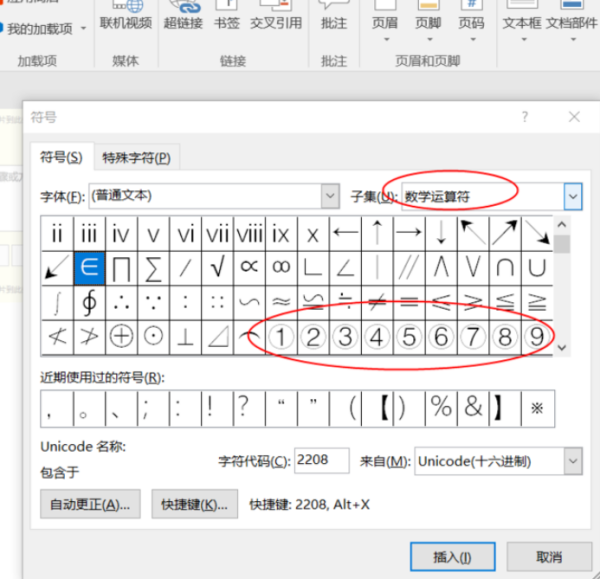Click 交叉引用 cross-reference in ribbon

pos(276,17)
